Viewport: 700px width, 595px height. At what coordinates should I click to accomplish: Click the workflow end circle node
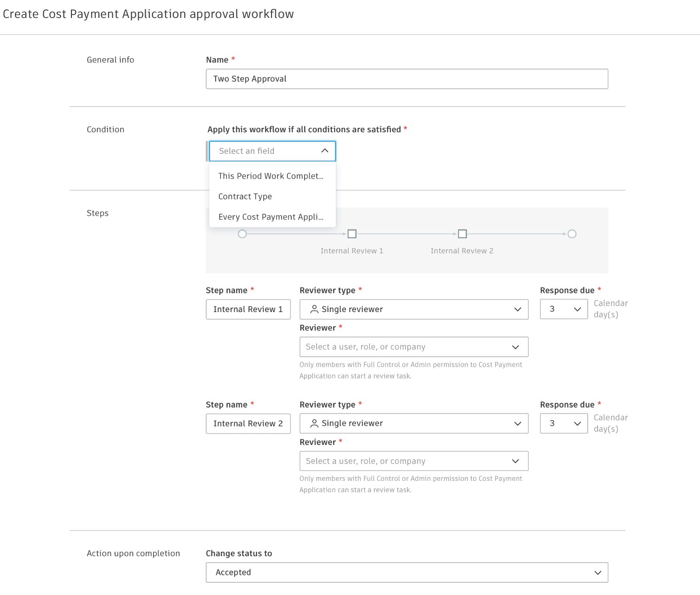[x=572, y=234]
